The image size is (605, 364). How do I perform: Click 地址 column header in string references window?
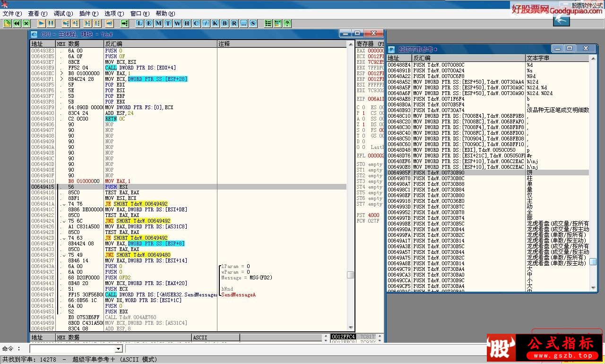pos(399,58)
